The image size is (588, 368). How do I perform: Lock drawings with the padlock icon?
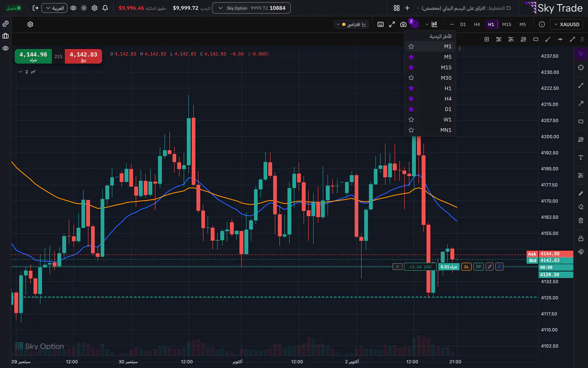[x=581, y=238]
